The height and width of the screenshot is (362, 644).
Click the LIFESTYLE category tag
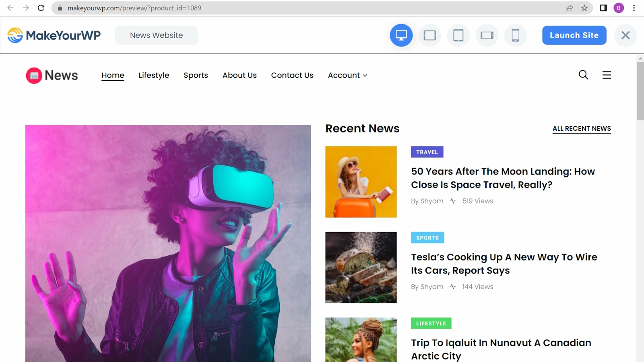(x=431, y=323)
